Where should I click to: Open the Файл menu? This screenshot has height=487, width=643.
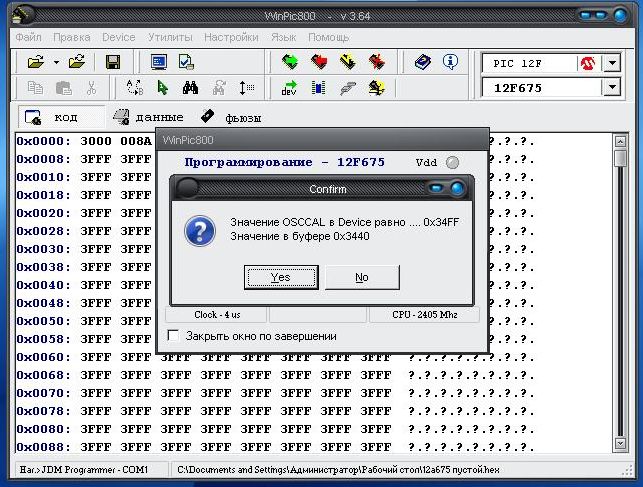(28, 37)
